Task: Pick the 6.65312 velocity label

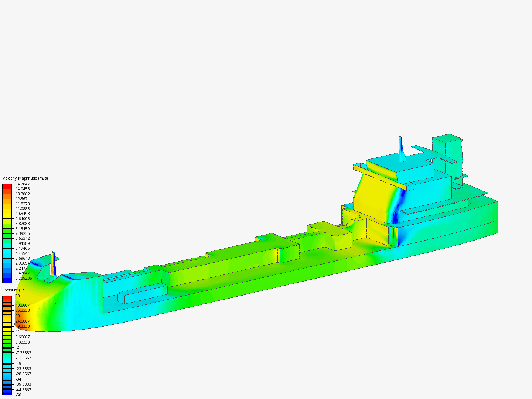Action: click(x=23, y=238)
